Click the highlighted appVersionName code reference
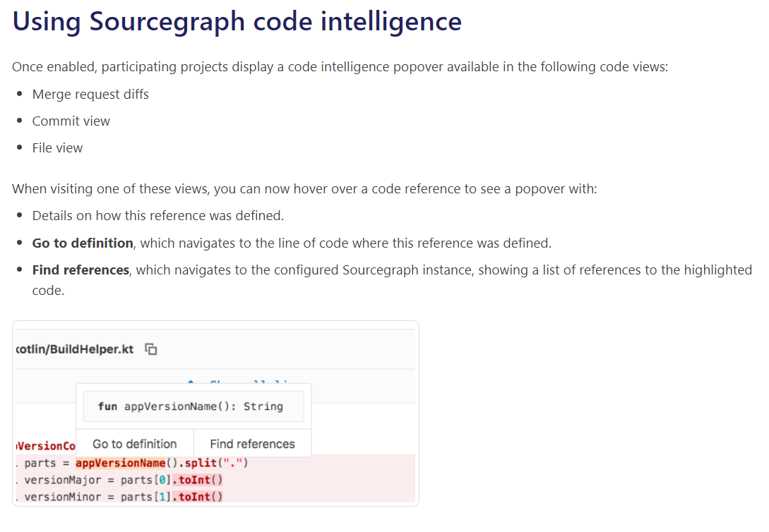Viewport: 769px width, 532px height. click(x=121, y=463)
